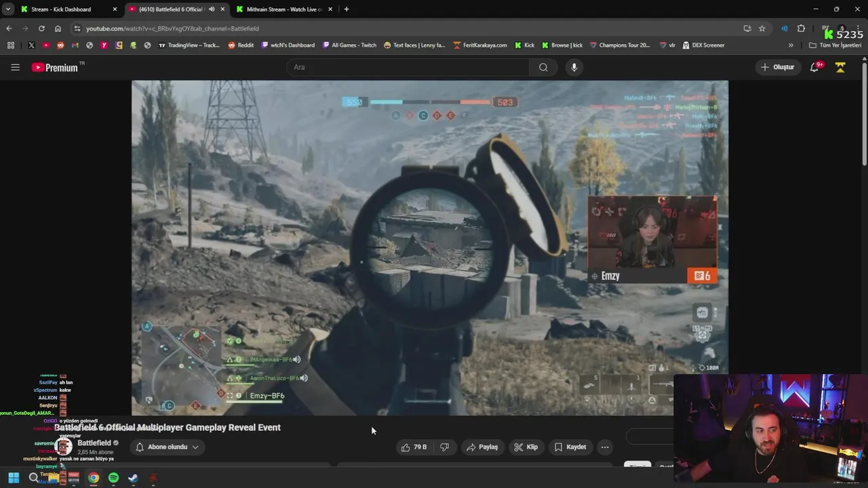
Task: Open the Reddit text bookmark
Action: [x=241, y=45]
